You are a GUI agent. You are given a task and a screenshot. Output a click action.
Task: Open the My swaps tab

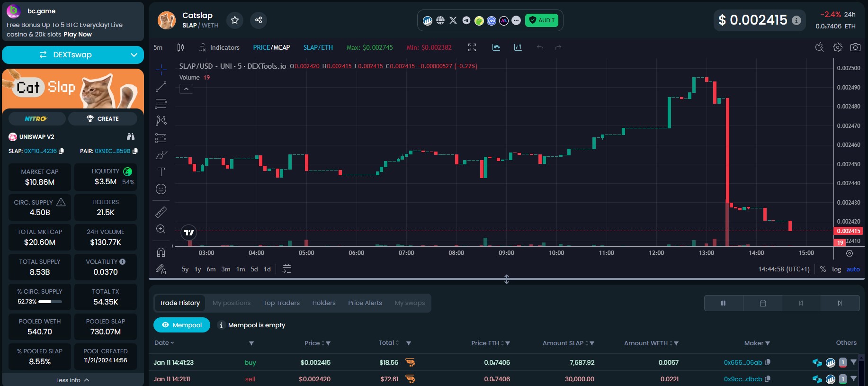pyautogui.click(x=410, y=303)
